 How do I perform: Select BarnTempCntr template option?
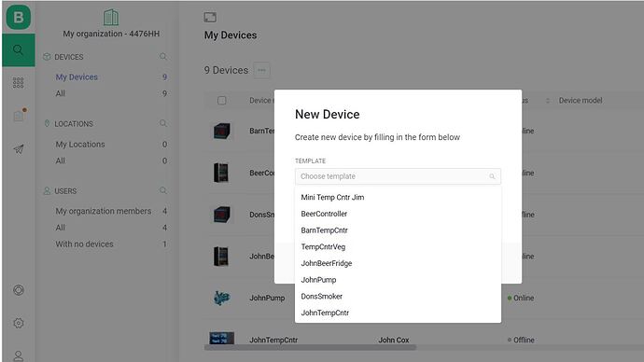pyautogui.click(x=398, y=230)
